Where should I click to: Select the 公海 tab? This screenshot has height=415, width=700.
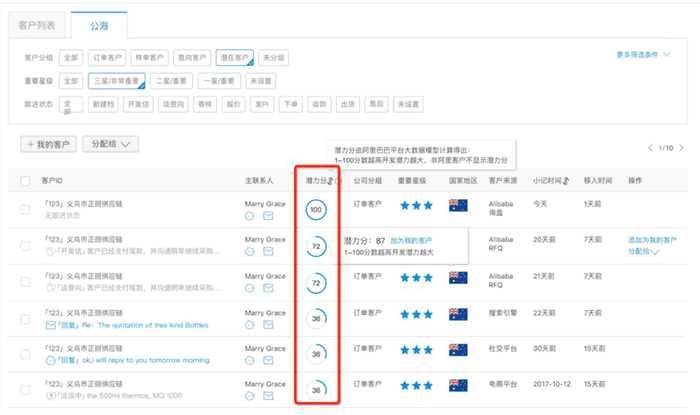click(x=99, y=25)
